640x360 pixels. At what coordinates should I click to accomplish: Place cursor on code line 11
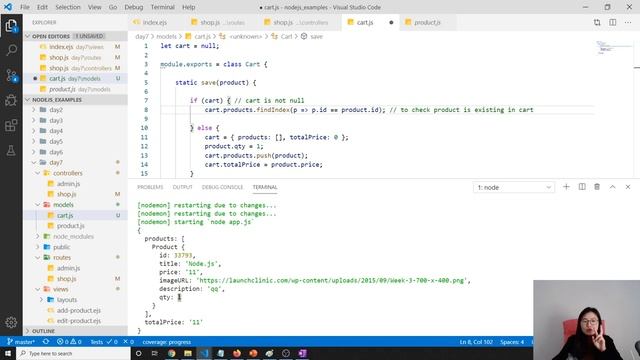[x=276, y=137]
